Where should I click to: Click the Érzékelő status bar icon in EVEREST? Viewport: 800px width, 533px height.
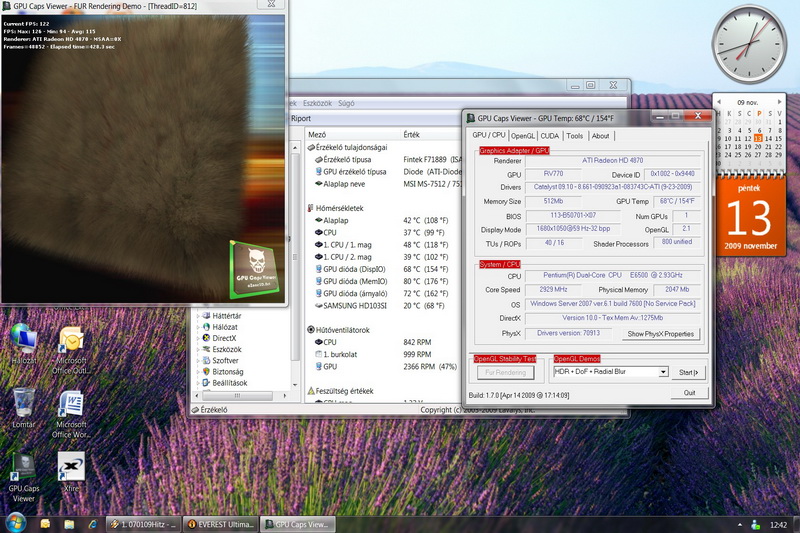195,410
